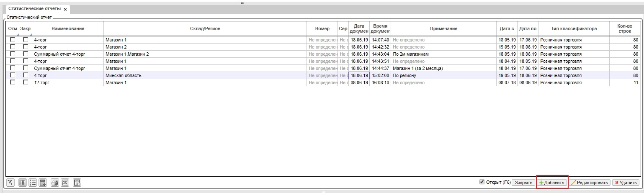Open the column settings icon

click(23, 183)
